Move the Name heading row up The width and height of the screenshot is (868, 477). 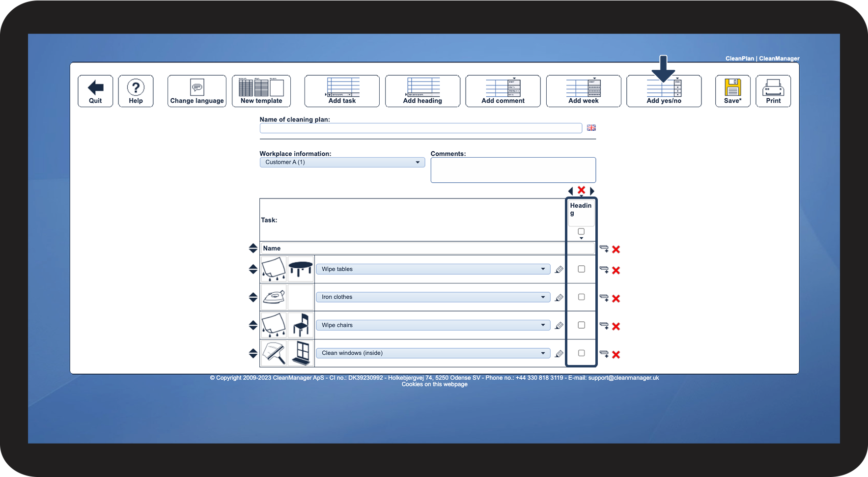pos(253,246)
